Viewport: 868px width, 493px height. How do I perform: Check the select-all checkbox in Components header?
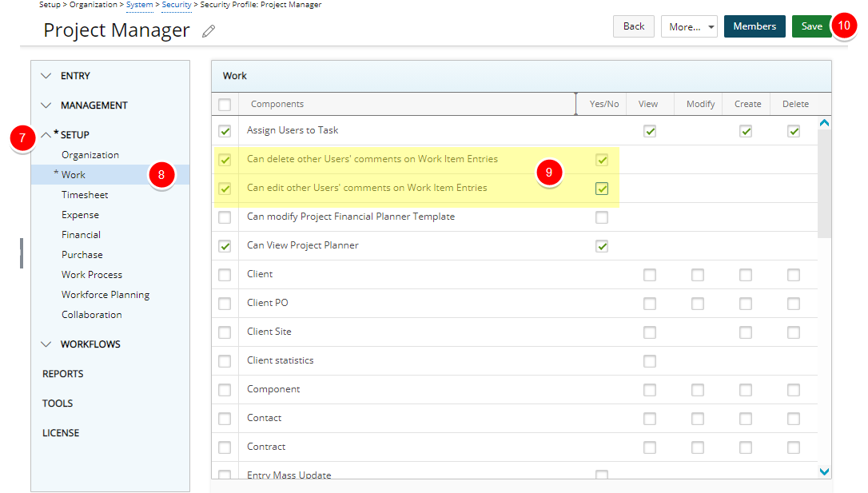(x=225, y=105)
